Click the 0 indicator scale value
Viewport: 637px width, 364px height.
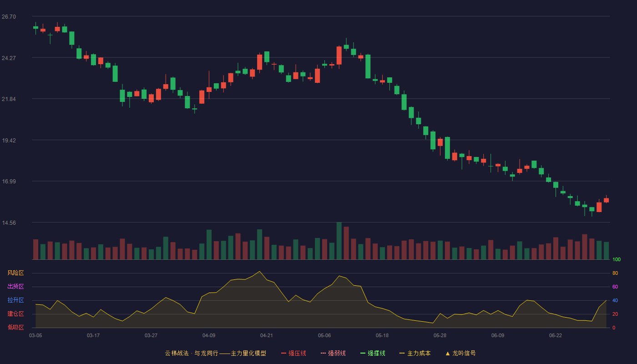[614, 328]
